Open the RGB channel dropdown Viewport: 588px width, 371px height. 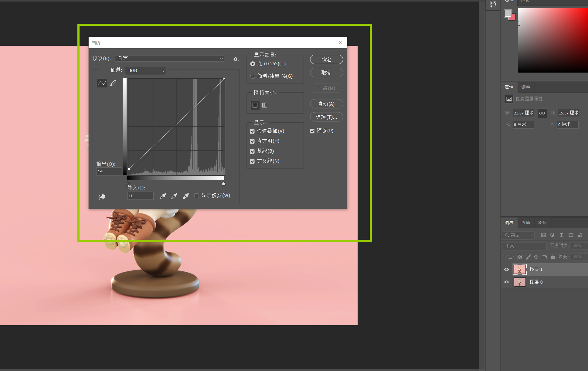click(146, 71)
